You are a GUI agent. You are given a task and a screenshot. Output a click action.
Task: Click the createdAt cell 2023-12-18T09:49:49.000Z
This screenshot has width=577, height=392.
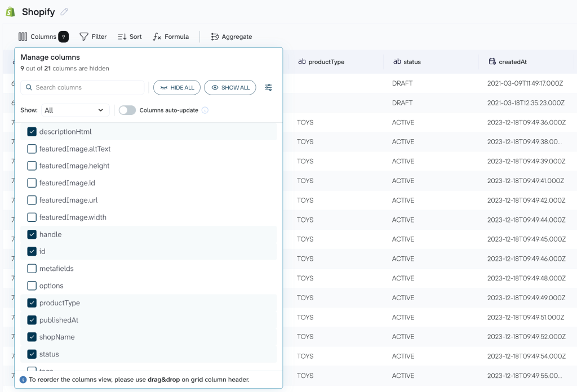click(526, 298)
